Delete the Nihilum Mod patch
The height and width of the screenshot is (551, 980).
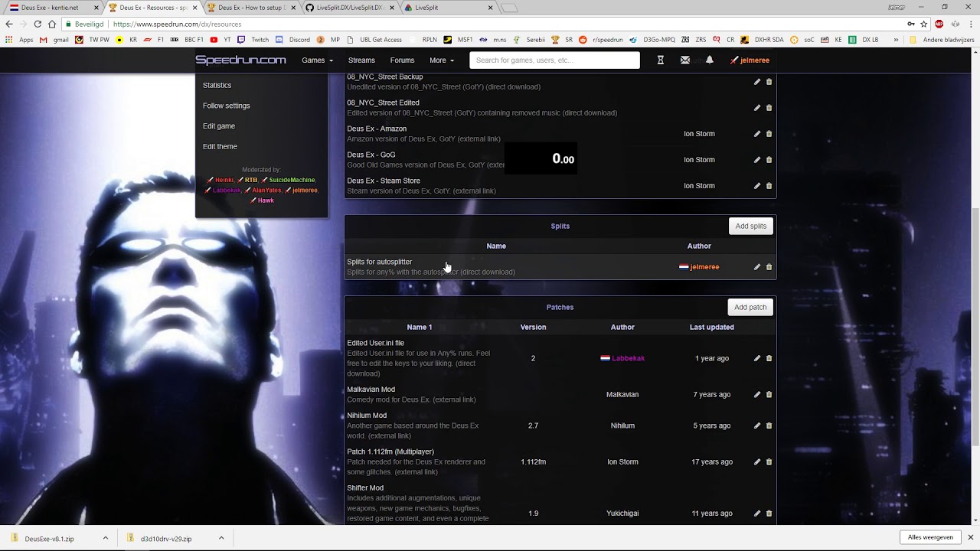click(x=769, y=425)
